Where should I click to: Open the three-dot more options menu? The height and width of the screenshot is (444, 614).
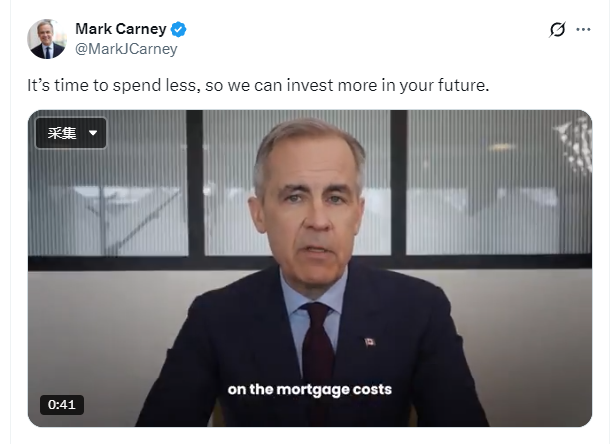coord(583,29)
